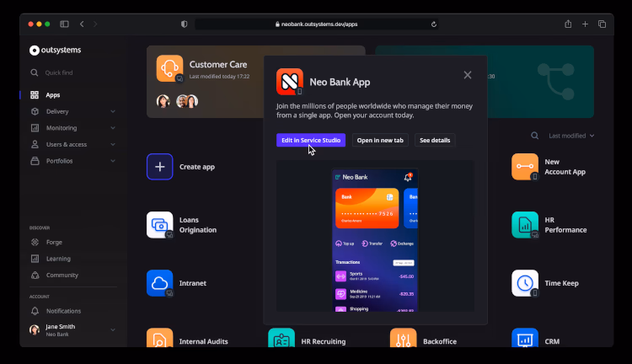Toggle the browser sidebar
This screenshot has width=632, height=364.
tap(64, 24)
